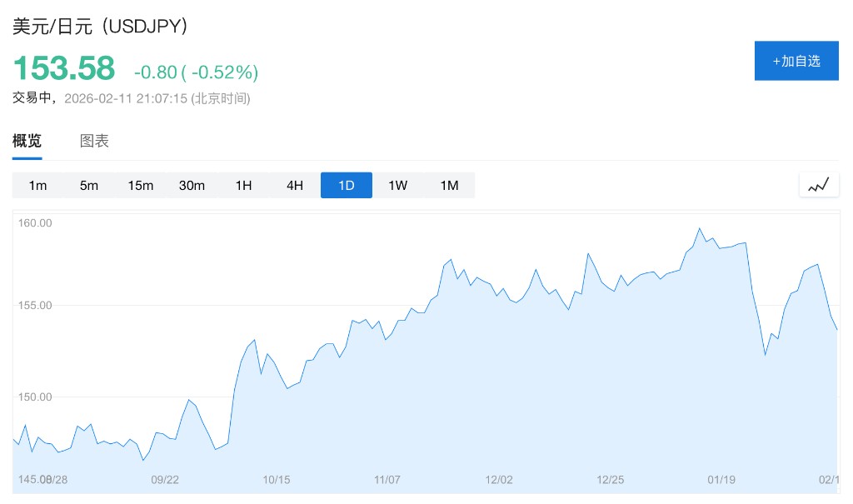Click the -0.80 (-0.52%) change text
This screenshot has height=504, width=853.
(196, 72)
